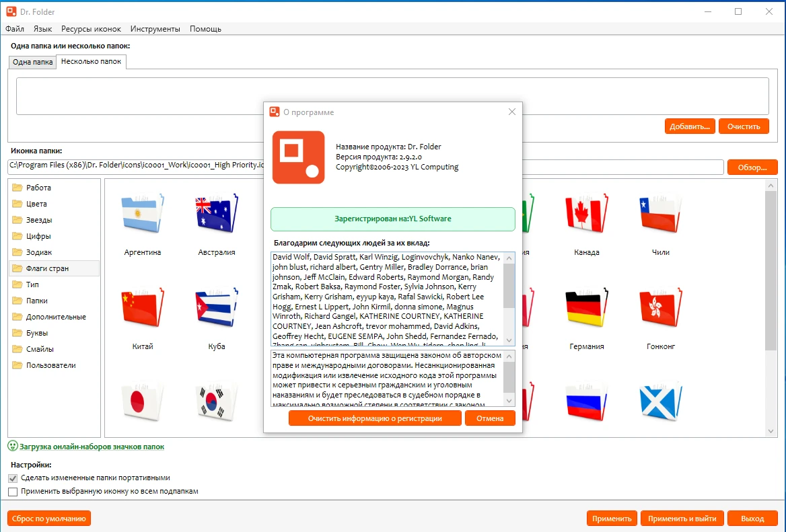Enable 'Применить выбранную иконку ко всем подпапкам'
This screenshot has height=532, width=786.
(x=13, y=492)
